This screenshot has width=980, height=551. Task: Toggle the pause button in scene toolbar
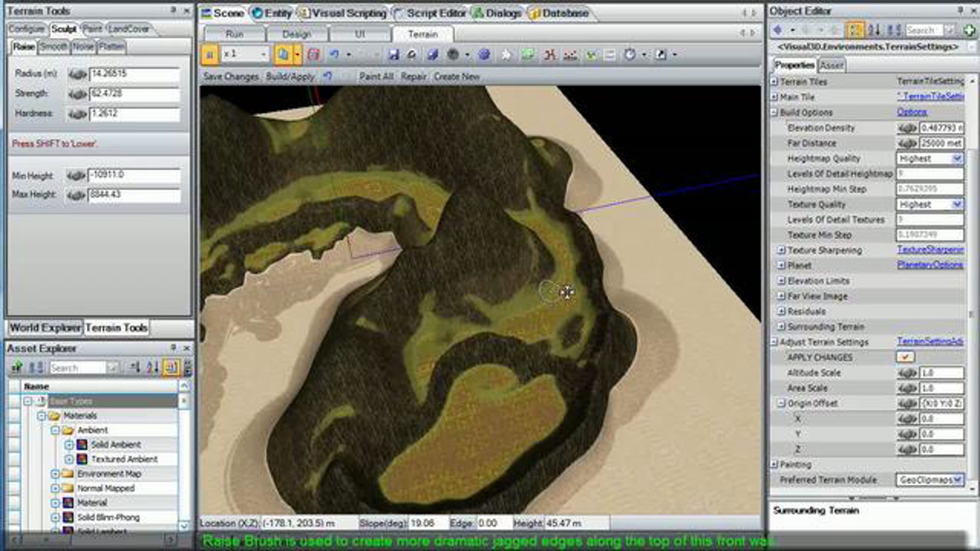[x=210, y=54]
